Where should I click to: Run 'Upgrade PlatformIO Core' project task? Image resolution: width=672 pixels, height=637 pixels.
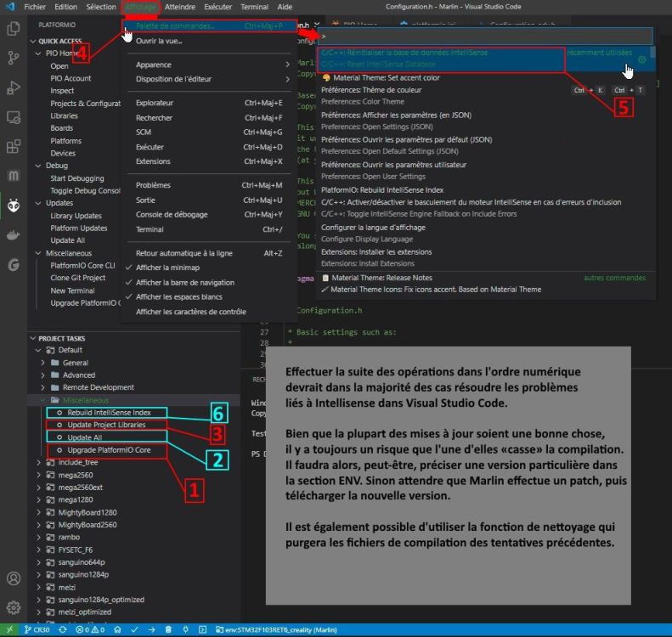pos(109,450)
